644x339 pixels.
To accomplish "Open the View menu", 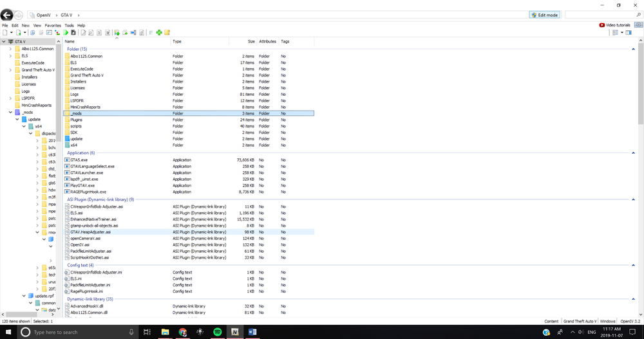I will [x=37, y=26].
